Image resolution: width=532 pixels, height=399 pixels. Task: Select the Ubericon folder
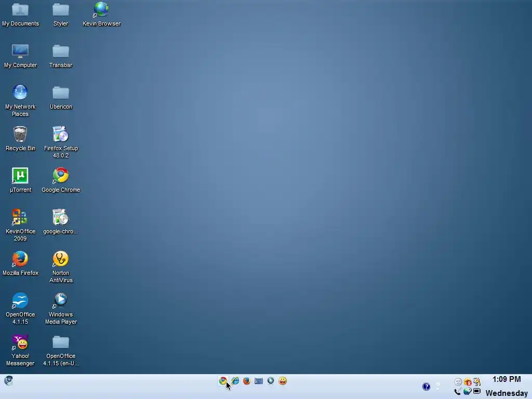point(61,98)
